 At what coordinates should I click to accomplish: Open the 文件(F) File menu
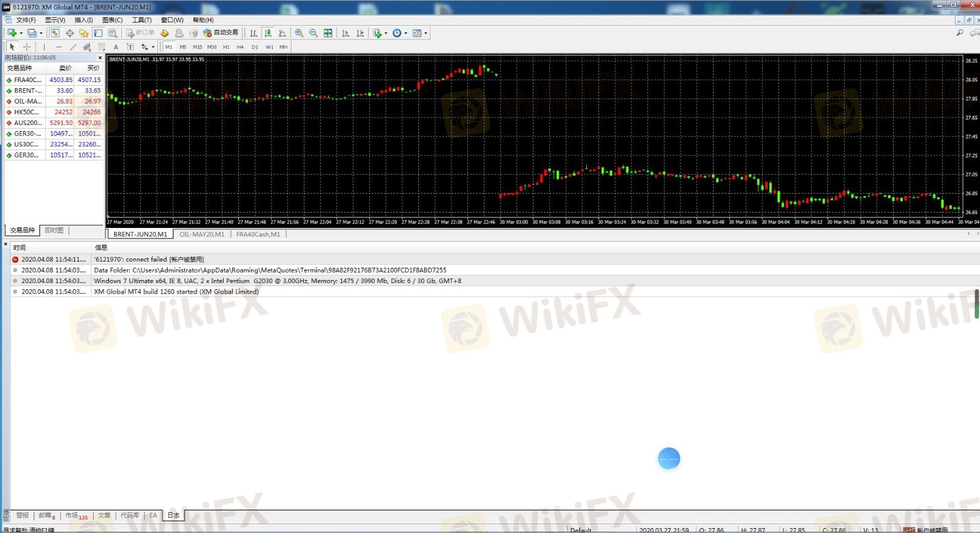[x=26, y=20]
